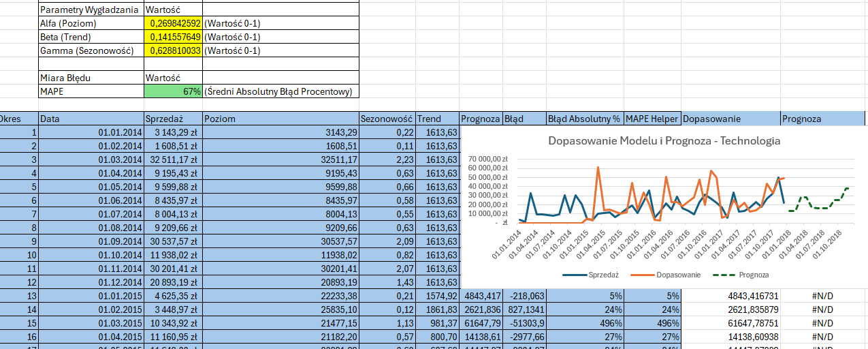This screenshot has width=868, height=349.
Task: Click the Błąd Absolutny % header cell
Action: click(x=584, y=119)
